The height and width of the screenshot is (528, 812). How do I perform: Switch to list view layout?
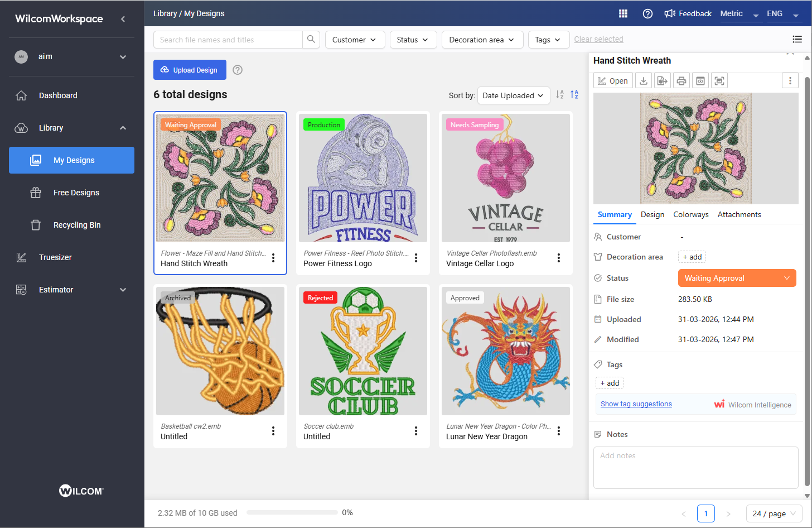coord(797,39)
